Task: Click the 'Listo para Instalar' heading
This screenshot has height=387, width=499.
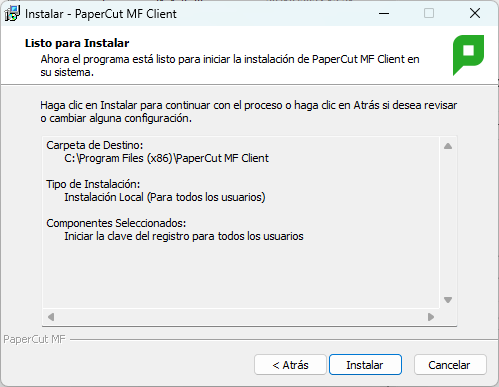Action: [77, 43]
